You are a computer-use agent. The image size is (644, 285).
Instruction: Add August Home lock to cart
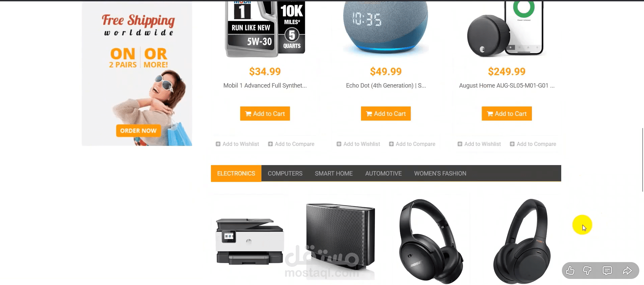pos(507,114)
